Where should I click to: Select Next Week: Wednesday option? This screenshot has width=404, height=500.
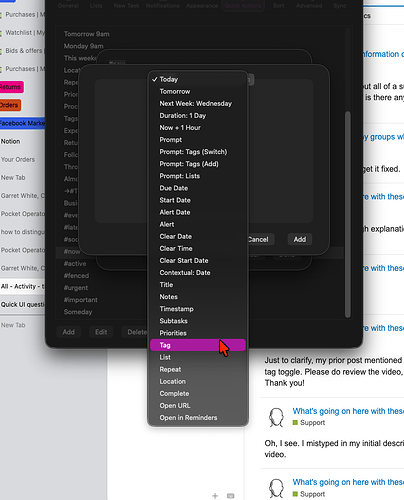tap(198, 103)
